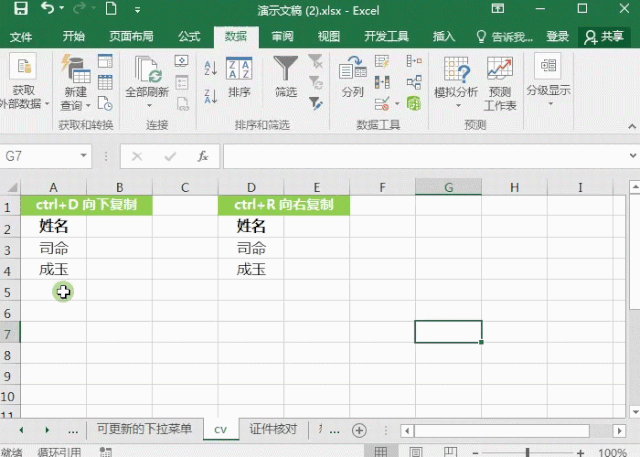
Task: Switch to the 审阅 ribbon tab
Action: [x=282, y=37]
